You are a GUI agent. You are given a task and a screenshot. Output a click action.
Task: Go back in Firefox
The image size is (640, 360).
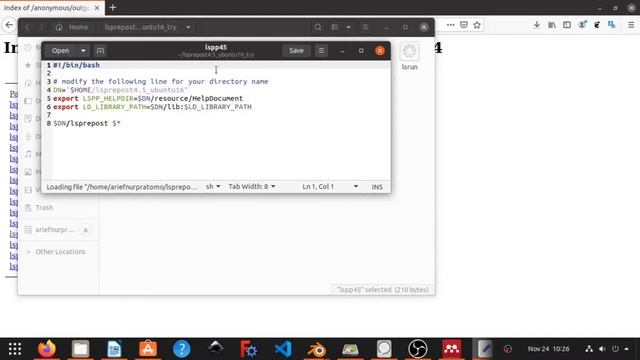[x=9, y=25]
